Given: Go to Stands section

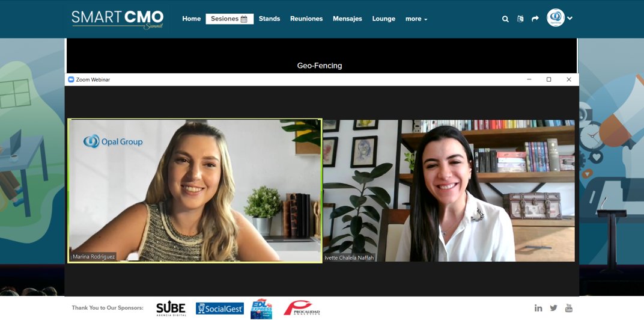Looking at the screenshot, I should (269, 19).
